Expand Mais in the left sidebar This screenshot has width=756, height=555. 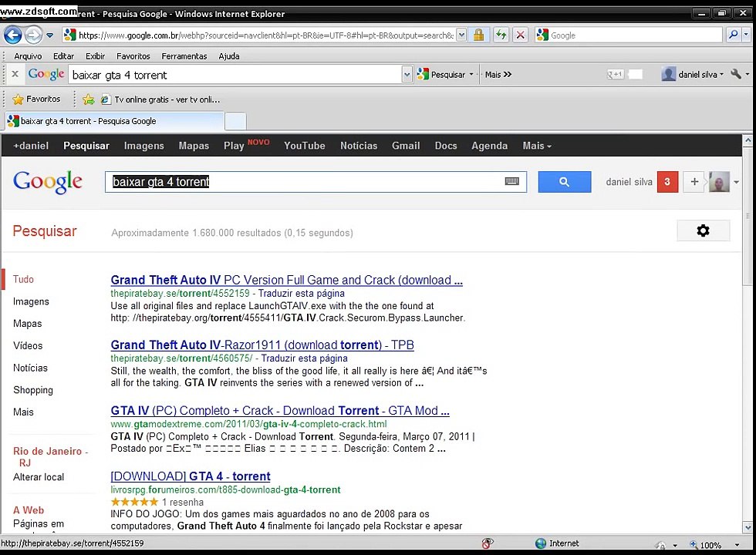(x=23, y=412)
